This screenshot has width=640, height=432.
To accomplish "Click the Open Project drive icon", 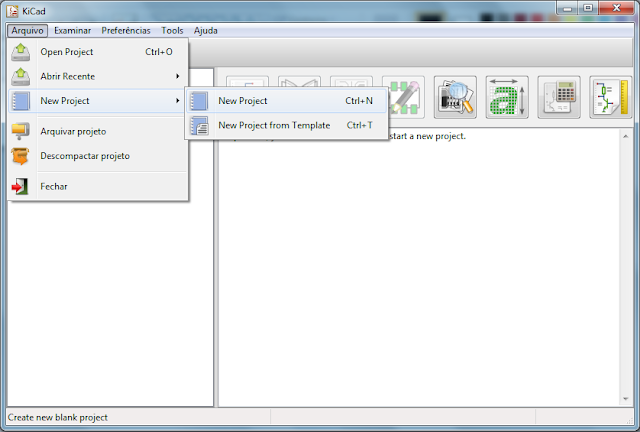I will [20, 52].
